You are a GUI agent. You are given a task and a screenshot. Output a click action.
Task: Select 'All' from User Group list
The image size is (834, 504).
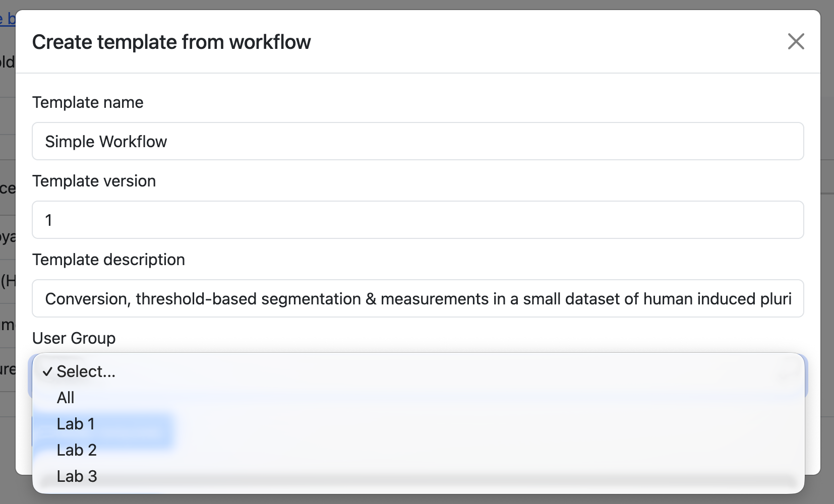pyautogui.click(x=66, y=398)
